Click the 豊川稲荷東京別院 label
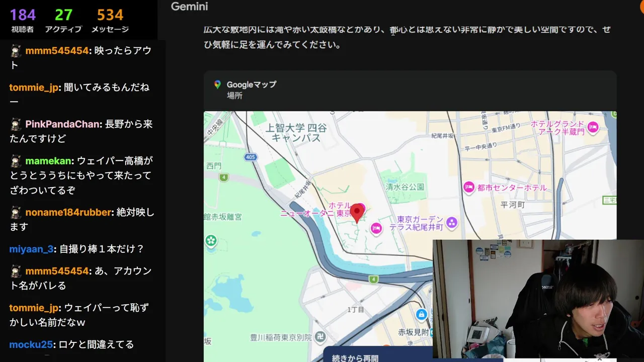This screenshot has width=644, height=362. pos(281,337)
